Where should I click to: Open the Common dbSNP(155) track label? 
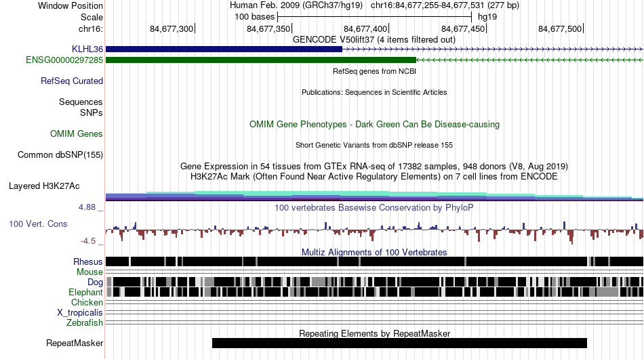tap(60, 154)
